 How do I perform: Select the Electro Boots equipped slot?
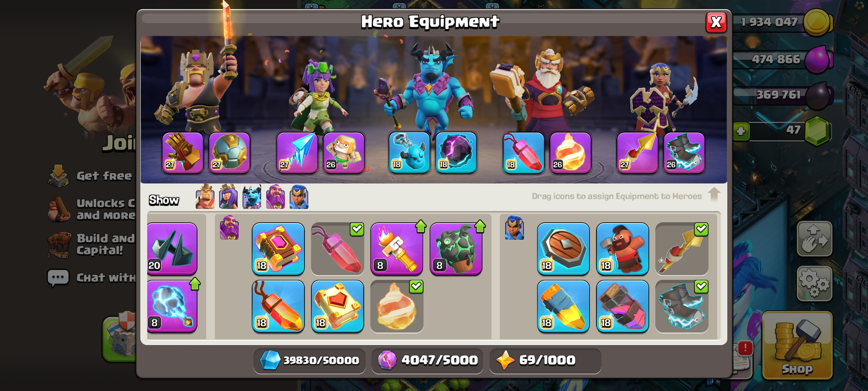[684, 153]
